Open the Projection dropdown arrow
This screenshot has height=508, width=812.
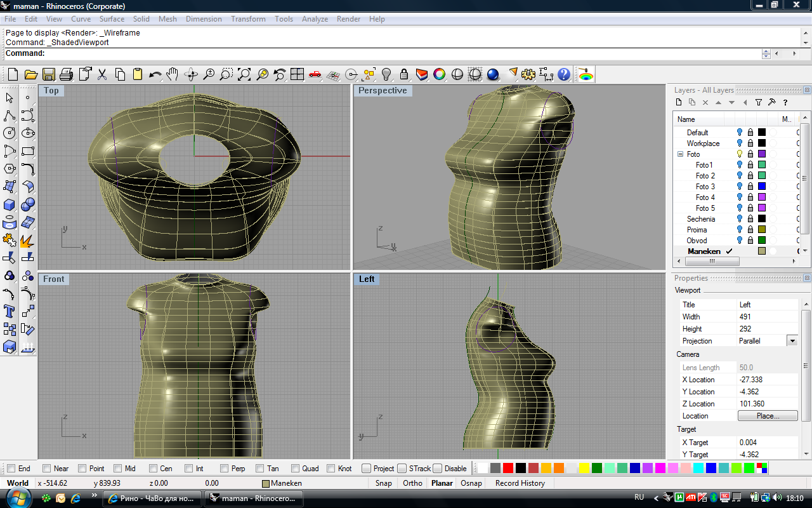tap(792, 341)
